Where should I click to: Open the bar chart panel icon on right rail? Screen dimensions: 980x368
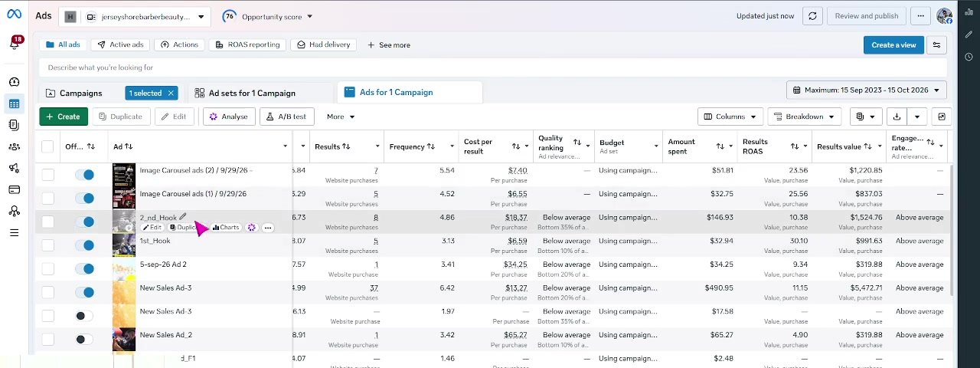(969, 11)
